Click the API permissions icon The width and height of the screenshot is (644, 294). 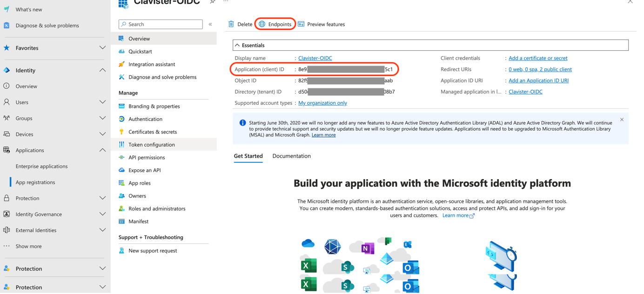[121, 157]
